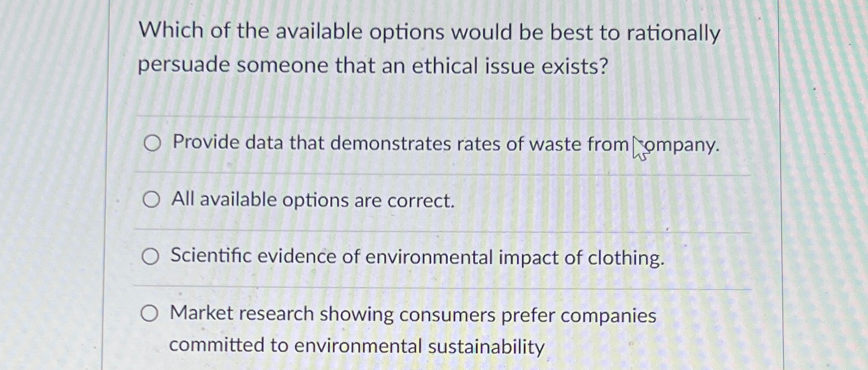The image size is (868, 370).
Task: Click the 'Provide data that demonstrates' answer text
Action: click(311, 143)
